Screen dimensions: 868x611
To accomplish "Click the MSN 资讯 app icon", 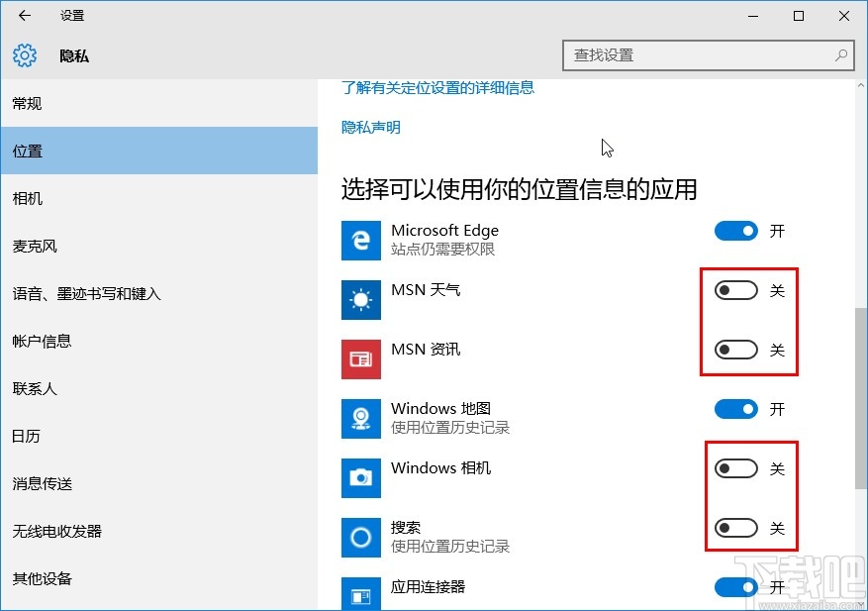I will (360, 358).
